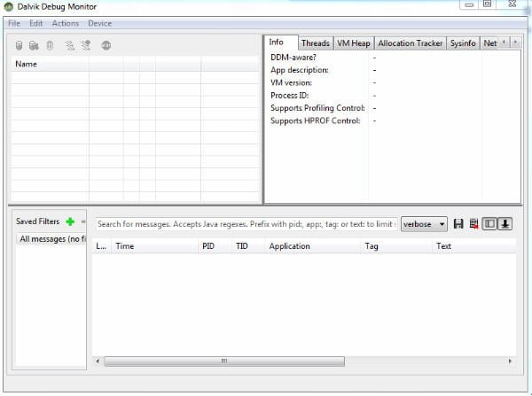Click the Dalvik Debug Monitor title bar icon

[x=9, y=6]
